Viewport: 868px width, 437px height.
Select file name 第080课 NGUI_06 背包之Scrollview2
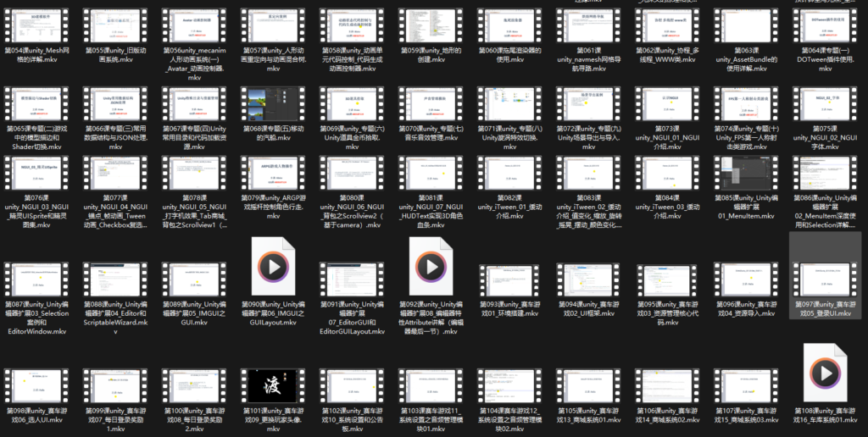click(x=352, y=212)
